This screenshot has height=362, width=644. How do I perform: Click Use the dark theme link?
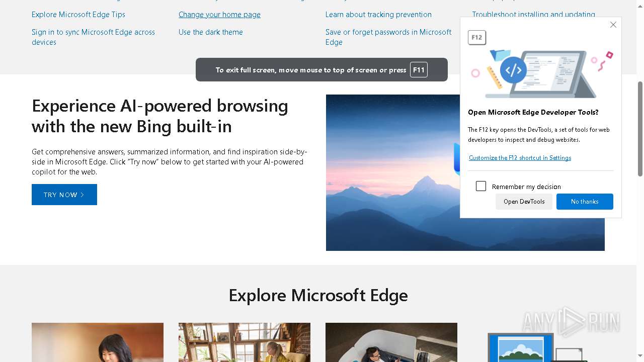[211, 32]
